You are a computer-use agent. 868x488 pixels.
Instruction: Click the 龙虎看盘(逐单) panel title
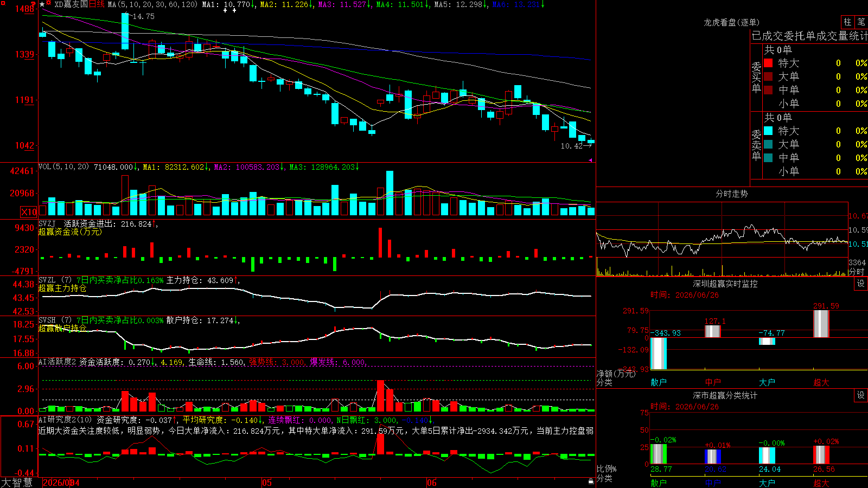[732, 22]
